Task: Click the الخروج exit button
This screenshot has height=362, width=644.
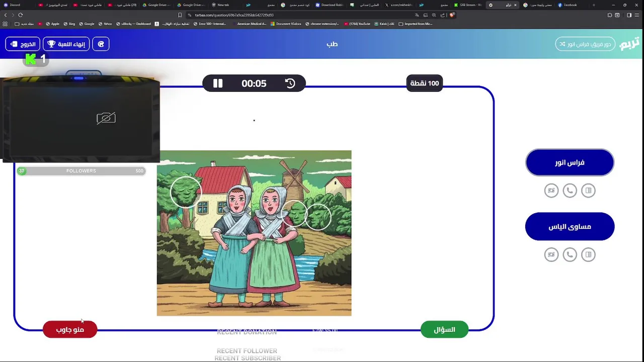Action: [23, 44]
